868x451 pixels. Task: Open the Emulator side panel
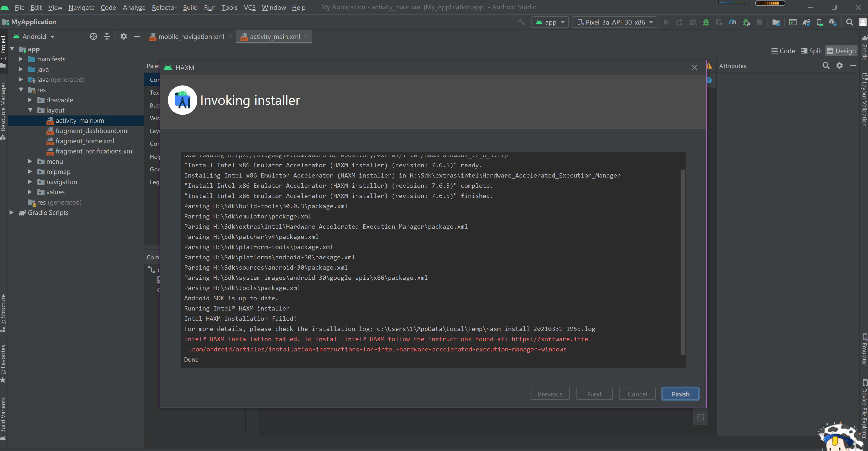[864, 350]
